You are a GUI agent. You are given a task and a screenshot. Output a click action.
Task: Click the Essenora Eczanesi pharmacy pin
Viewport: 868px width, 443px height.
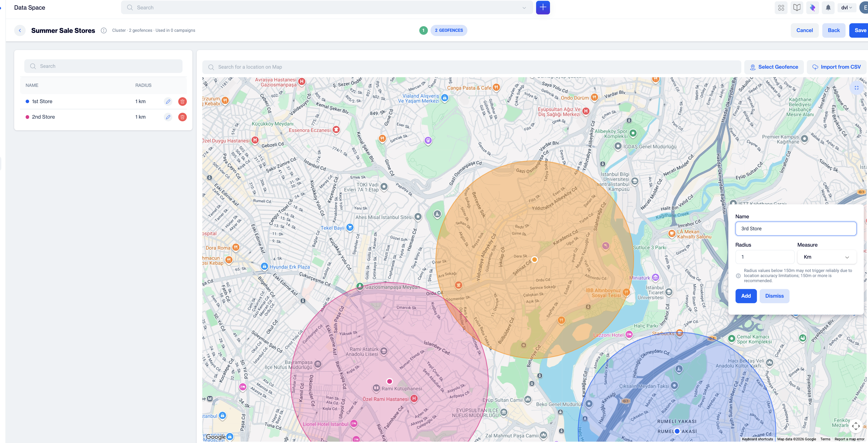pyautogui.click(x=336, y=130)
